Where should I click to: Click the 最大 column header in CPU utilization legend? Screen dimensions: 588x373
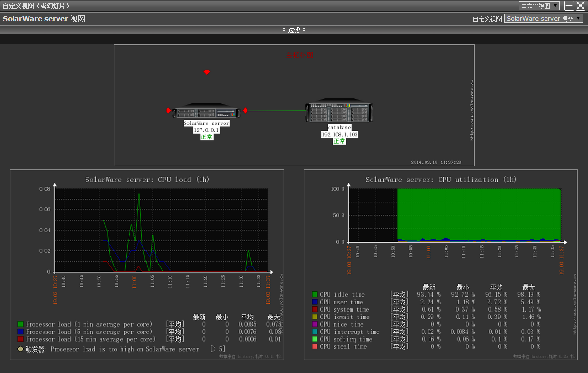tap(529, 287)
